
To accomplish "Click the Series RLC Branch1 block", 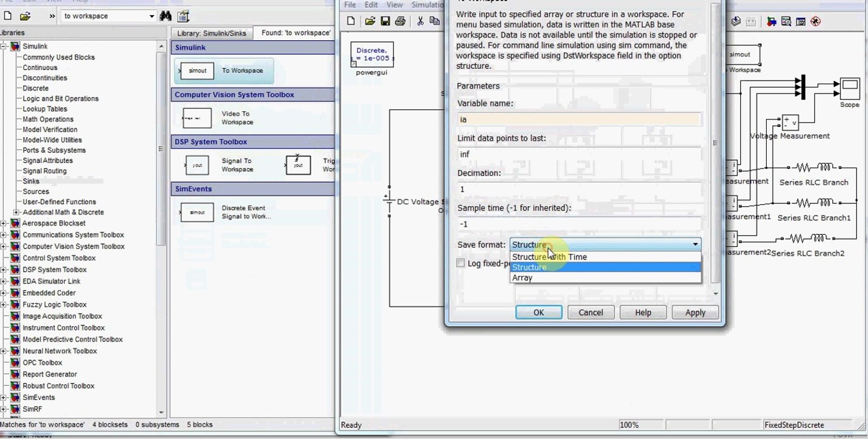I will [x=814, y=202].
